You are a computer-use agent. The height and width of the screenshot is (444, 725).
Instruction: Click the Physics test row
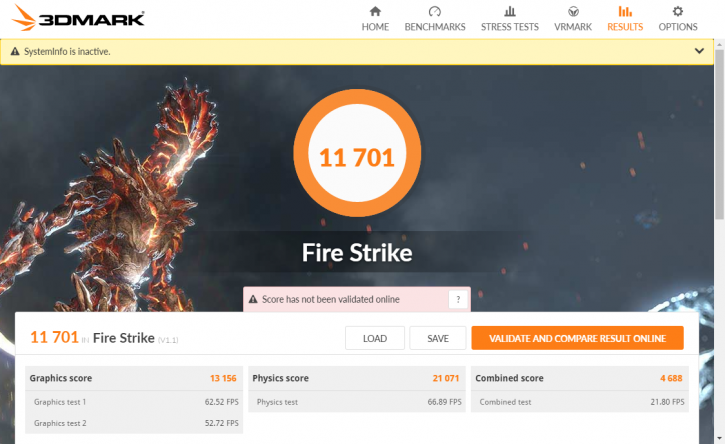click(x=356, y=402)
